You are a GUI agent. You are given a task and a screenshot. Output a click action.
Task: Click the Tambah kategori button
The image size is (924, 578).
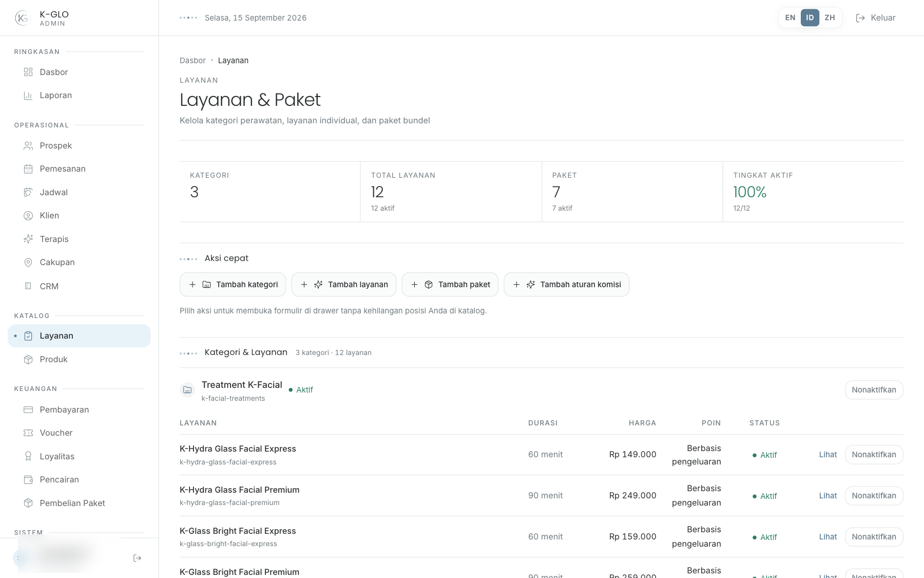233,285
